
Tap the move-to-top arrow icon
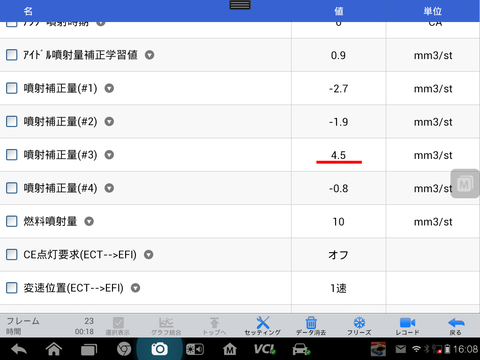tap(214, 323)
